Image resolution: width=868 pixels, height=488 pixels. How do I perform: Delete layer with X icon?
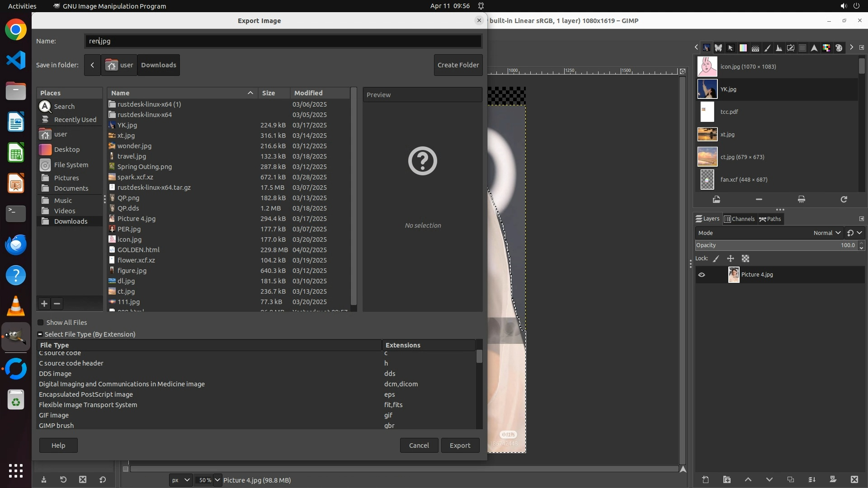click(854, 480)
